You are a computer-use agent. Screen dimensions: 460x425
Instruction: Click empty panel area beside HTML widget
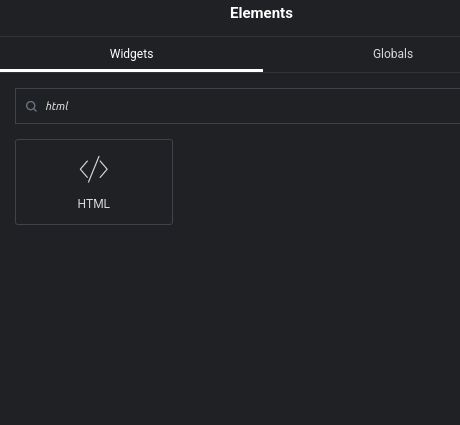[317, 182]
